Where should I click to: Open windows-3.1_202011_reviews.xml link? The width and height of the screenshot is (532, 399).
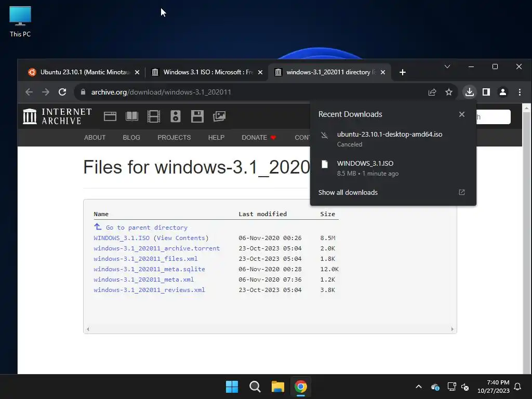(x=149, y=290)
